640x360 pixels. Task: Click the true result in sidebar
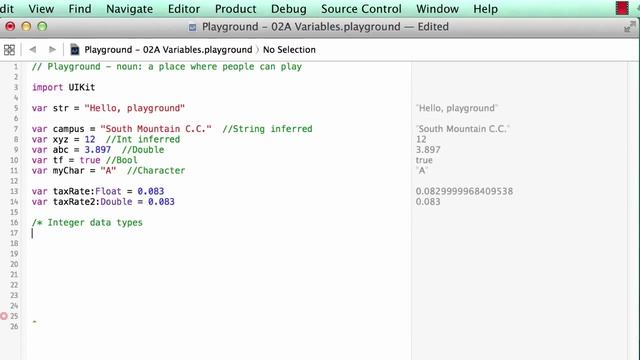tap(424, 160)
